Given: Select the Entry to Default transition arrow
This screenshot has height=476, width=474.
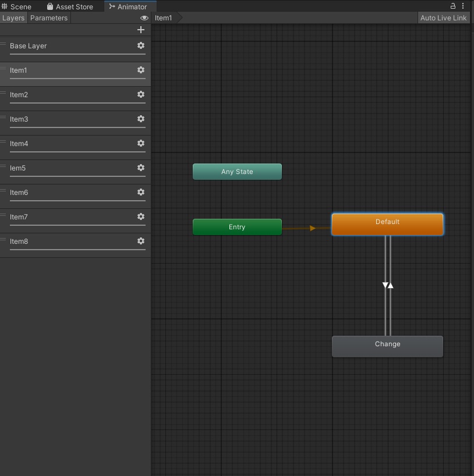Looking at the screenshot, I should (312, 228).
